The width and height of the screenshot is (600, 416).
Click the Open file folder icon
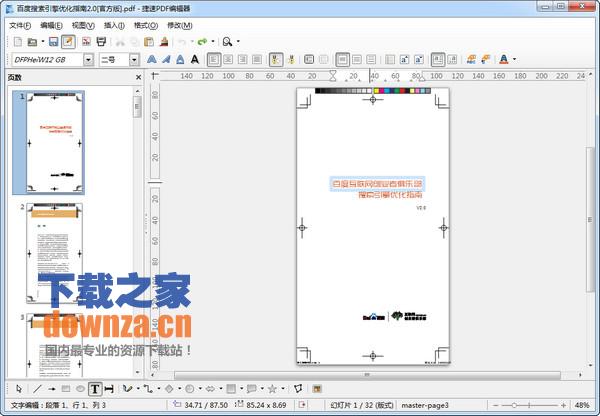pos(33,42)
